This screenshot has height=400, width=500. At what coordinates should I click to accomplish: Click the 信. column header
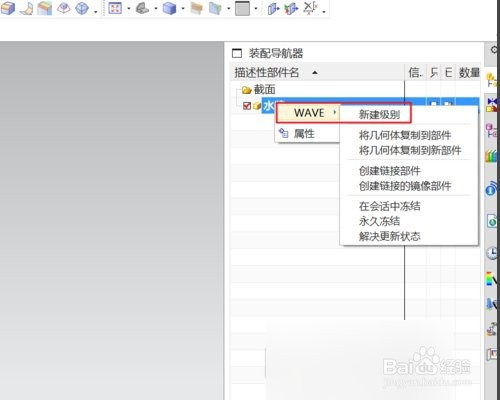(x=416, y=72)
